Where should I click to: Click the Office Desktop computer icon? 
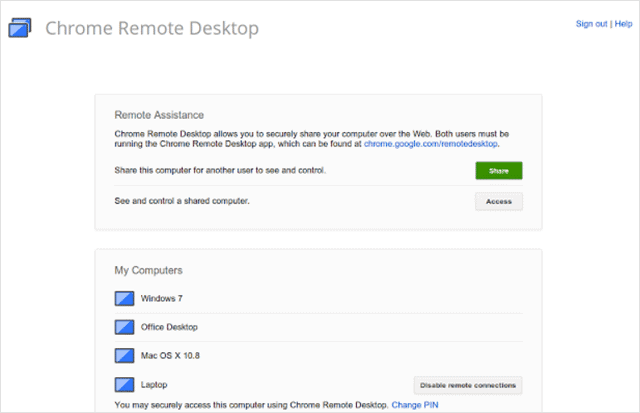tap(124, 327)
